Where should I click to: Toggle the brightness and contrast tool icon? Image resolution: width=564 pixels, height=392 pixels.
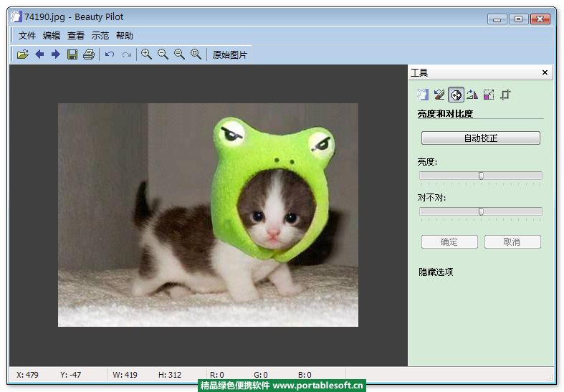pos(456,95)
